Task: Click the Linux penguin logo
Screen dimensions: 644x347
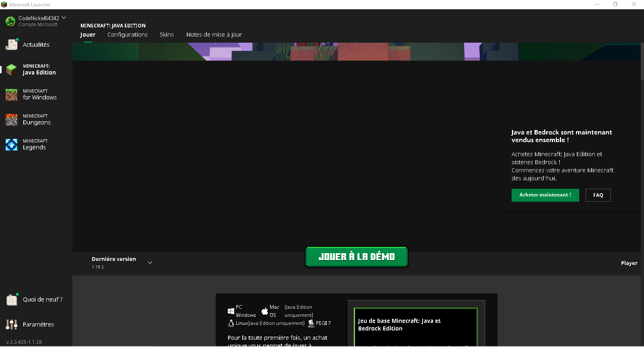Action: (231, 323)
